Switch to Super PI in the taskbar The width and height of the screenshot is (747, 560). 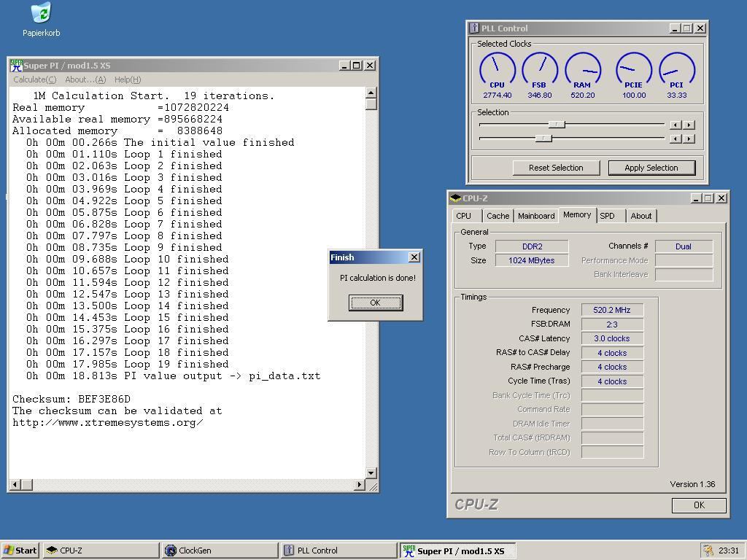(457, 551)
